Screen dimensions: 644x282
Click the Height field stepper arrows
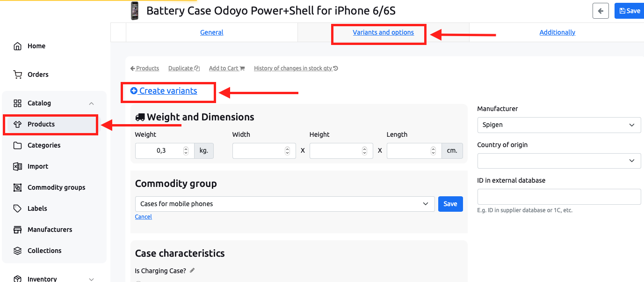coord(364,151)
